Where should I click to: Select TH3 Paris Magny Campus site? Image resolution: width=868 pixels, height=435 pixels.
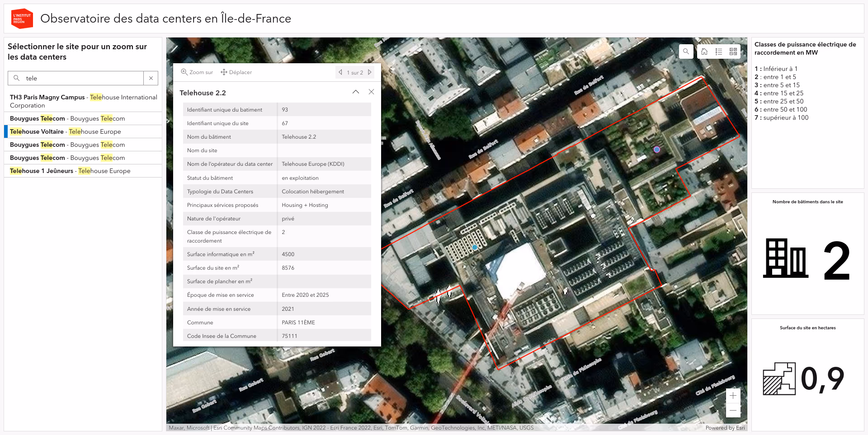[x=83, y=101]
